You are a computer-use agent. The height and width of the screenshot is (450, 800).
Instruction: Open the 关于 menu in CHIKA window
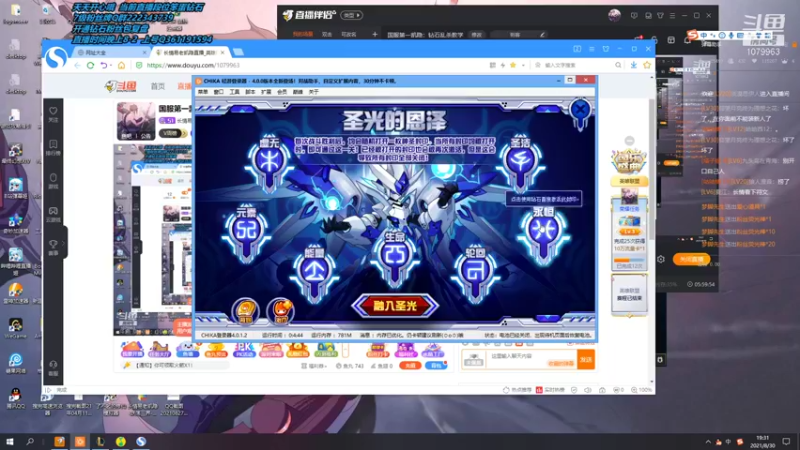313,92
